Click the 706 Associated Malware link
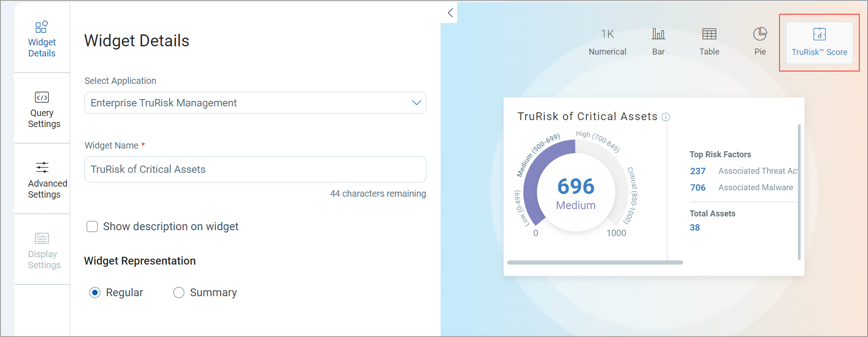 (697, 188)
